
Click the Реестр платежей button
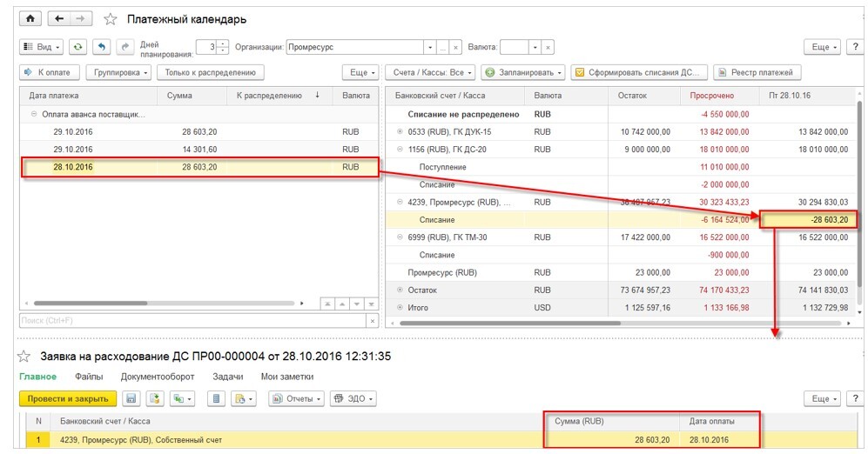(757, 72)
